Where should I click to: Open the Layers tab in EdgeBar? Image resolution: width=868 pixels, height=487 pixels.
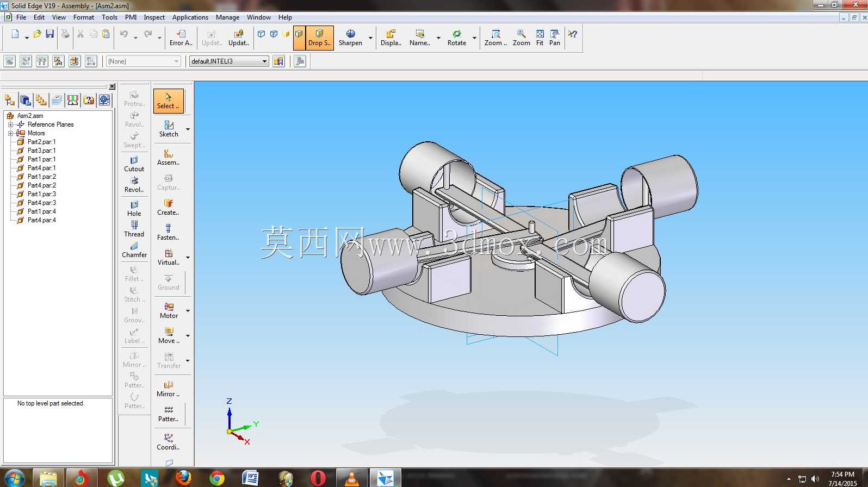57,100
